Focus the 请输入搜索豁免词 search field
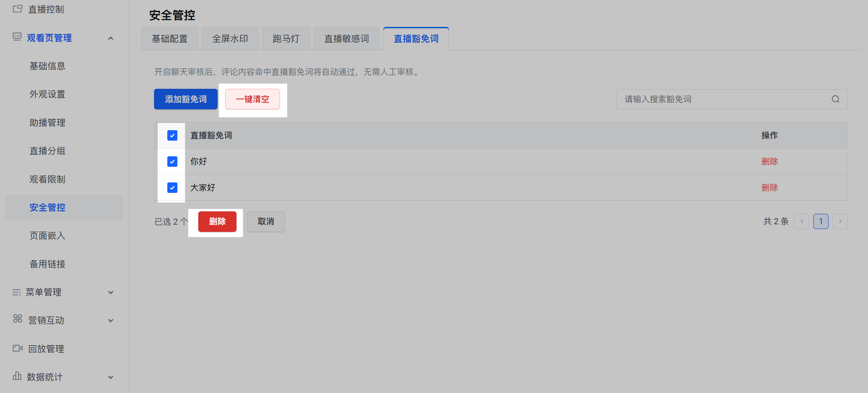This screenshot has height=393, width=868. point(732,99)
